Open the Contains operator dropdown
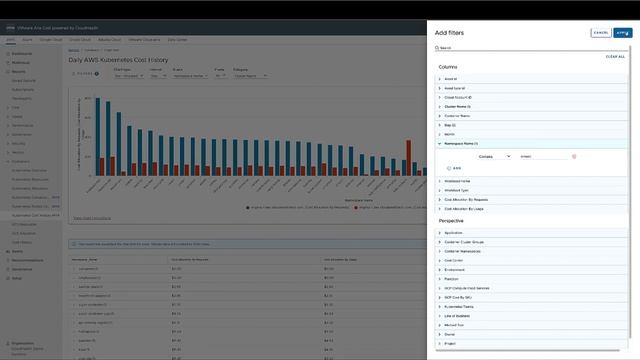Image resolution: width=640 pixels, height=360 pixels. pyautogui.click(x=494, y=156)
